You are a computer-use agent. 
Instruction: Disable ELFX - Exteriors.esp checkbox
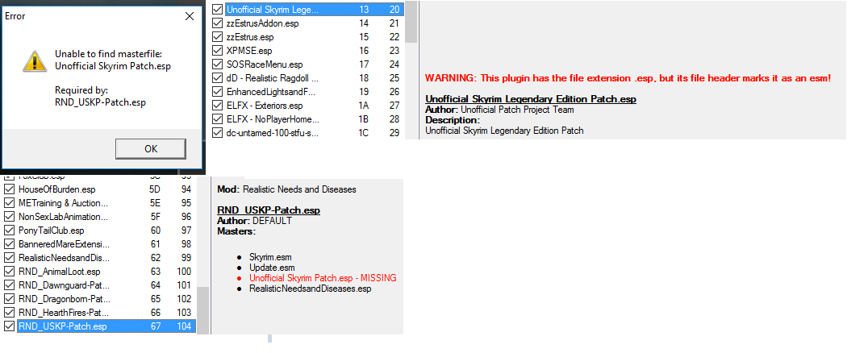[218, 105]
